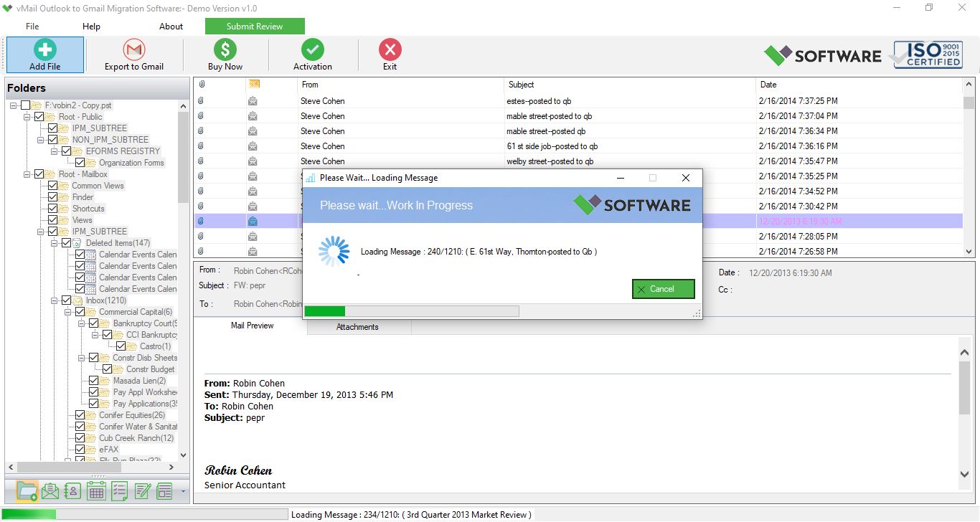The image size is (980, 522).
Task: Open the About menu
Action: coord(171,27)
